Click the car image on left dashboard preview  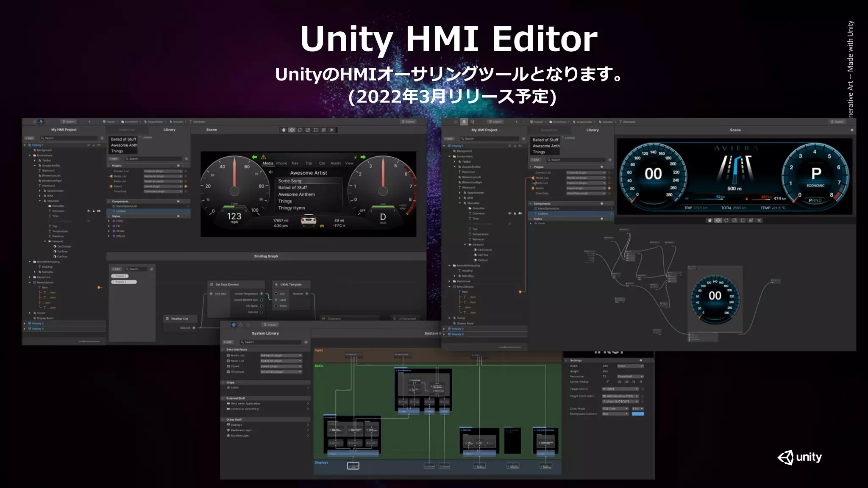(x=309, y=220)
